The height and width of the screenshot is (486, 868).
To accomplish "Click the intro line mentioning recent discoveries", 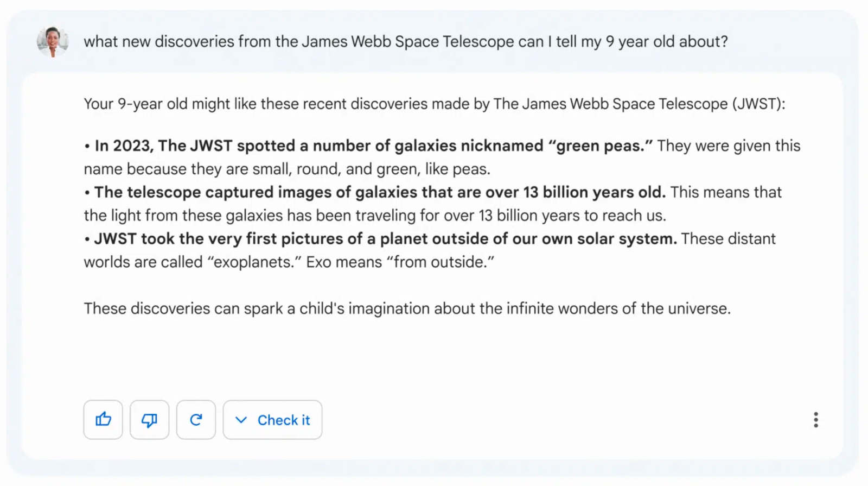I will [434, 104].
